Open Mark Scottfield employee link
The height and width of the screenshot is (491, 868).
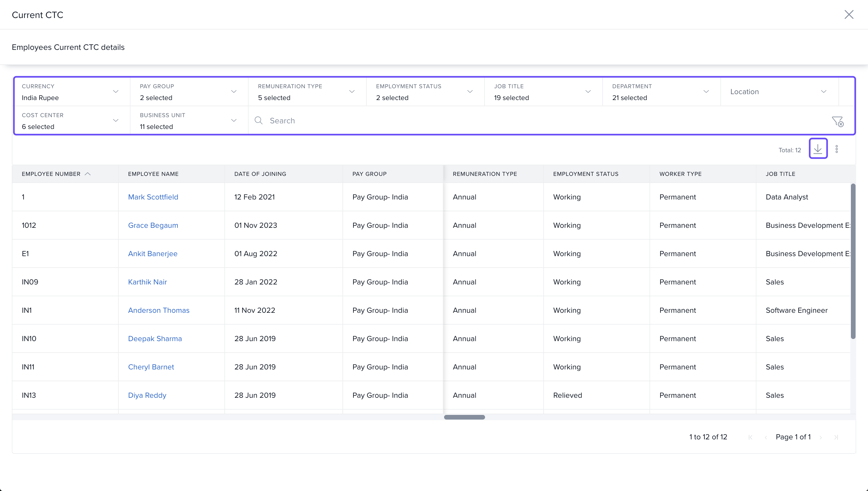[x=153, y=197]
